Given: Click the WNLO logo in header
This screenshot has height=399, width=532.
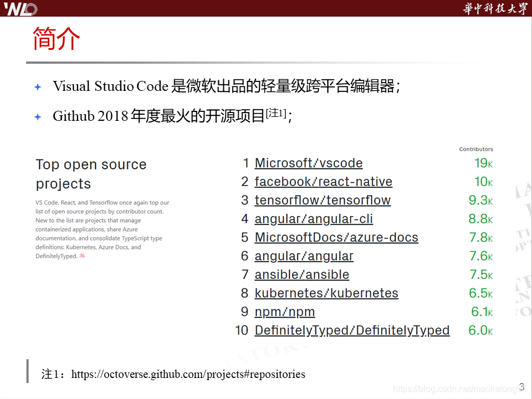Looking at the screenshot, I should pyautogui.click(x=21, y=8).
